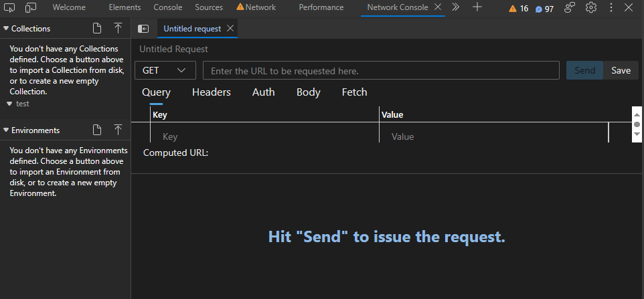Click the inspect element picker icon
Image resolution: width=644 pixels, height=299 pixels.
9,7
